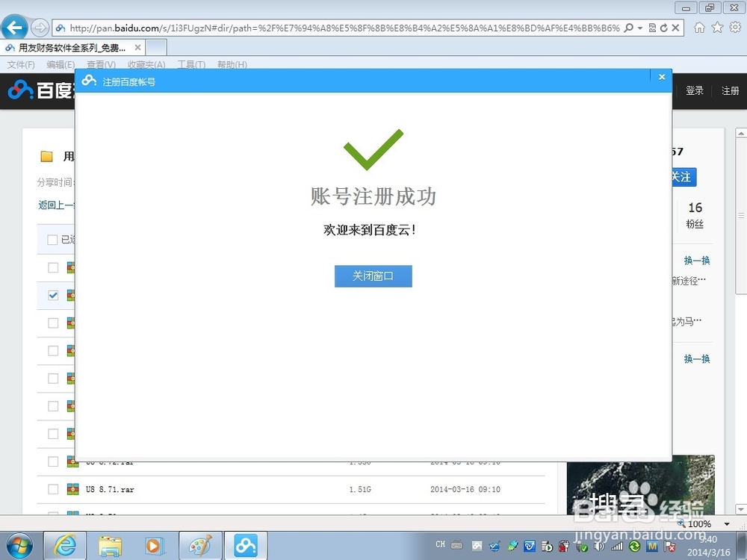Open the 编辑(E) menu
The width and height of the screenshot is (747, 560).
[x=61, y=64]
